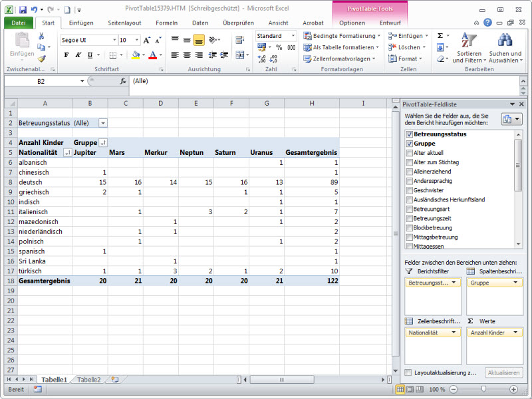532x399 pixels.
Task: Check the Geschwister field
Action: [410, 190]
